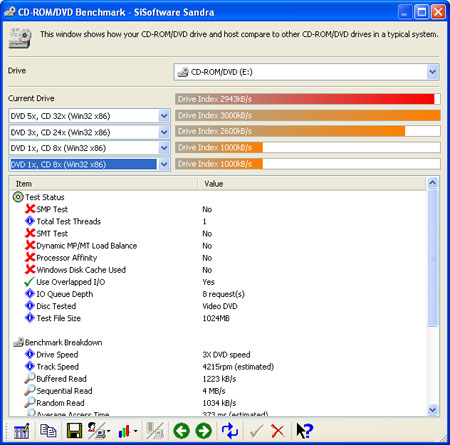Click the green check beside Use Overlapped I/O
450x445 pixels.
29,282
